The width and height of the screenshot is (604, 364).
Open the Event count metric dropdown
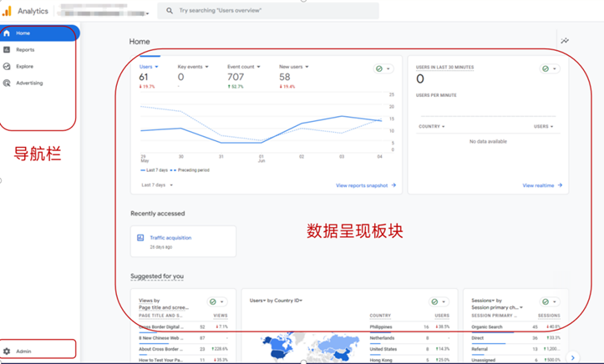click(244, 67)
